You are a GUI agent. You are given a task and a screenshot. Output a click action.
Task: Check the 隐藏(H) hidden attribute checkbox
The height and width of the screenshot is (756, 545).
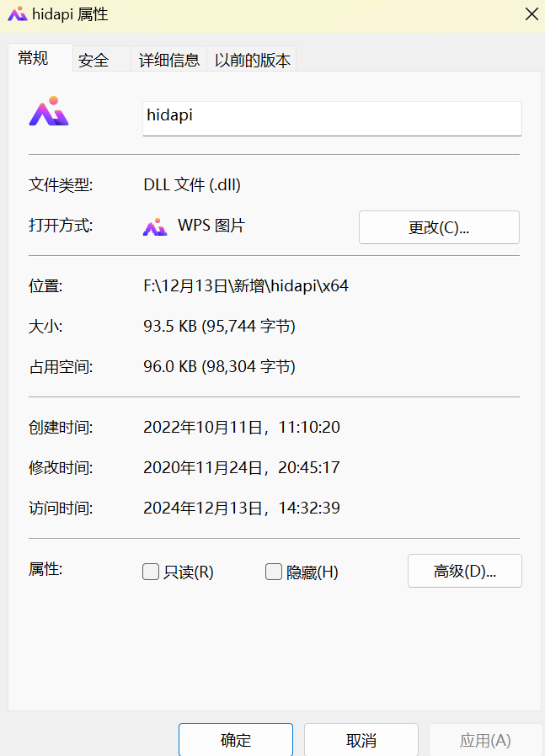tap(274, 572)
